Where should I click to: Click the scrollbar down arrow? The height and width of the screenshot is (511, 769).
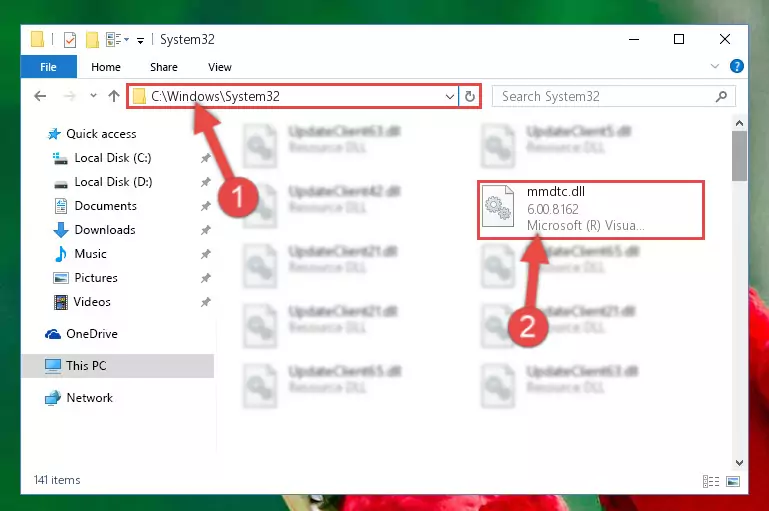tap(740, 463)
